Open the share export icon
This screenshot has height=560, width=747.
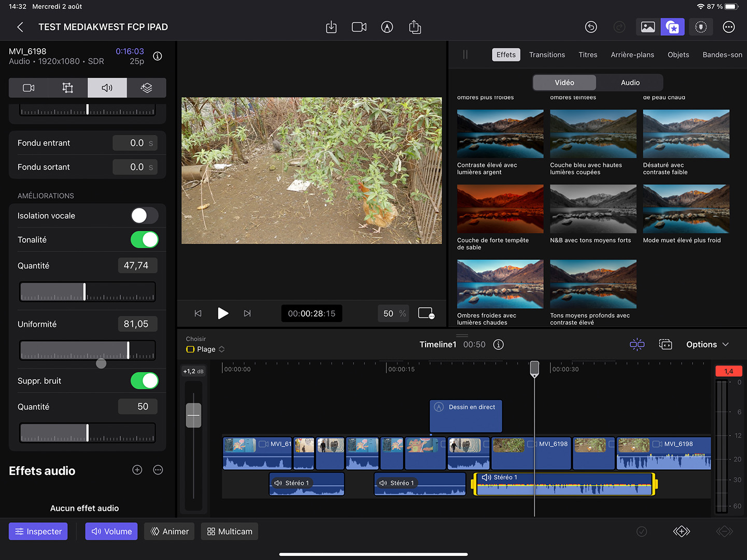click(415, 27)
